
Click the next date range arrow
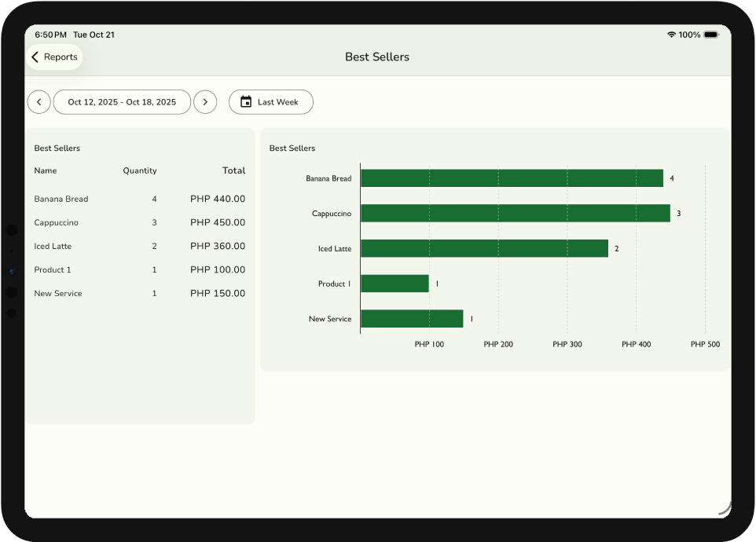205,102
